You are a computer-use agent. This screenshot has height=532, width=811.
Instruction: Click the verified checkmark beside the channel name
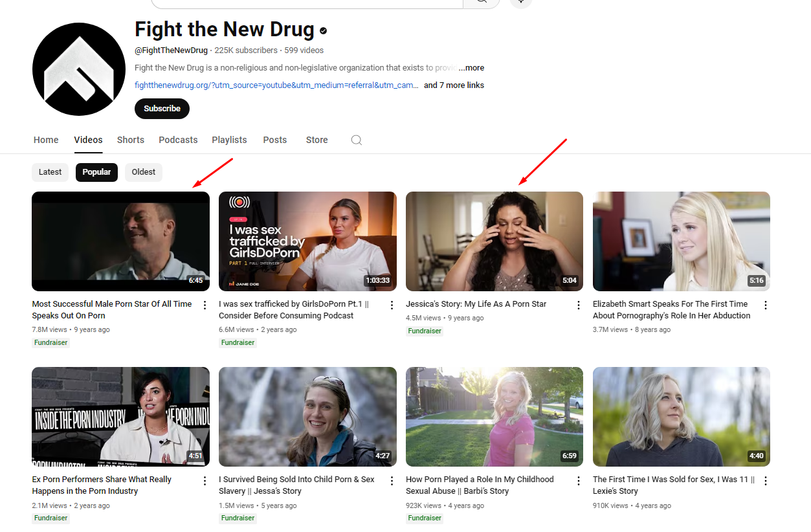[323, 30]
